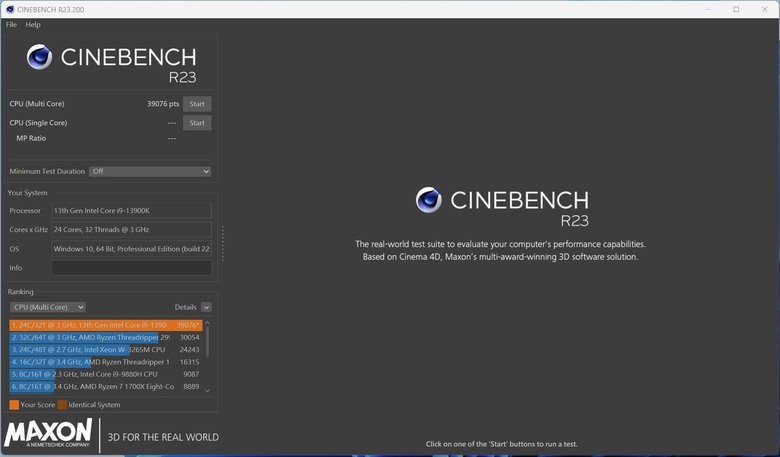Click the MP Ratio label
The height and width of the screenshot is (457, 780).
31,138
